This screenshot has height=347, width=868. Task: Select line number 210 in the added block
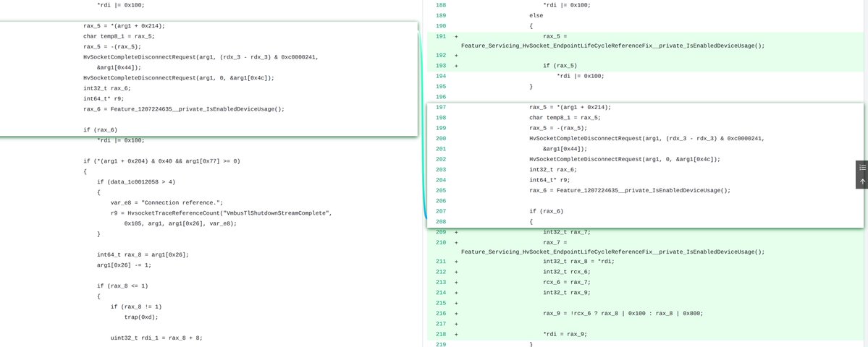coord(441,242)
